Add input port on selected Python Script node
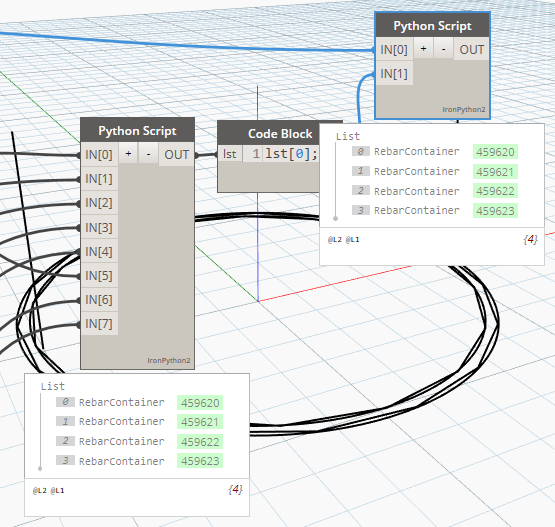The width and height of the screenshot is (555, 527). point(423,49)
